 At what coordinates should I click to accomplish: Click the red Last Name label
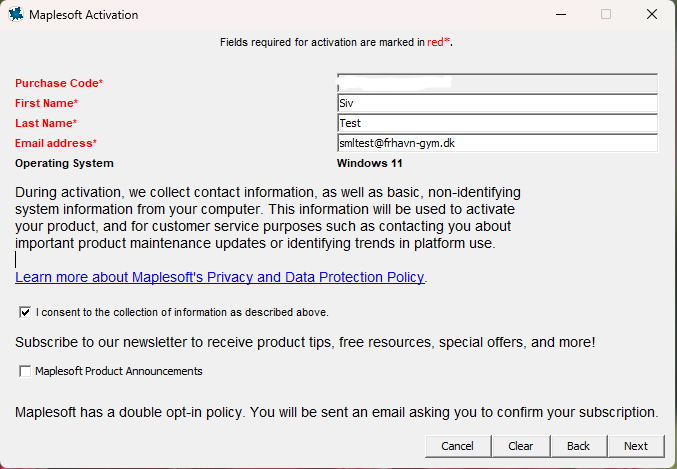point(46,123)
